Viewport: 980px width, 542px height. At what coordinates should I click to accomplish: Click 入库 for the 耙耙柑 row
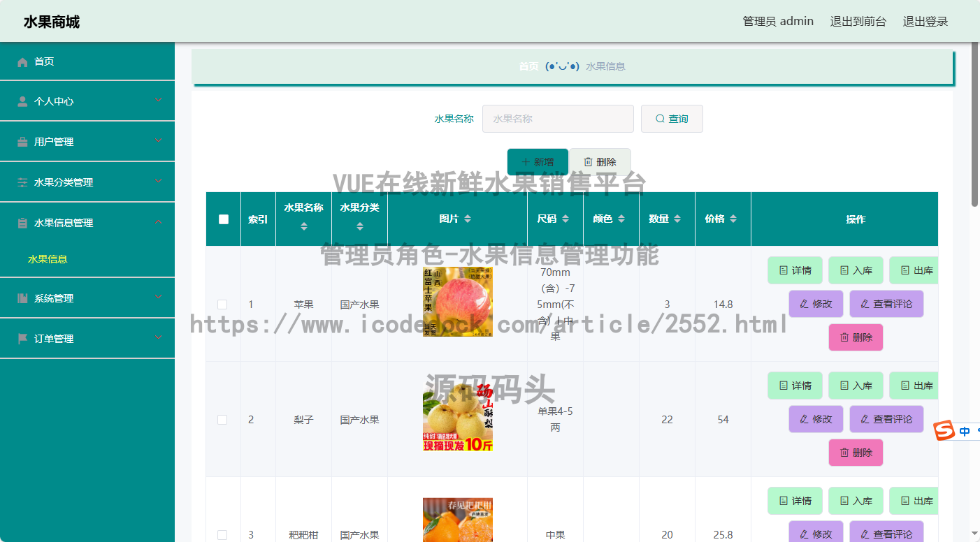pyautogui.click(x=856, y=501)
